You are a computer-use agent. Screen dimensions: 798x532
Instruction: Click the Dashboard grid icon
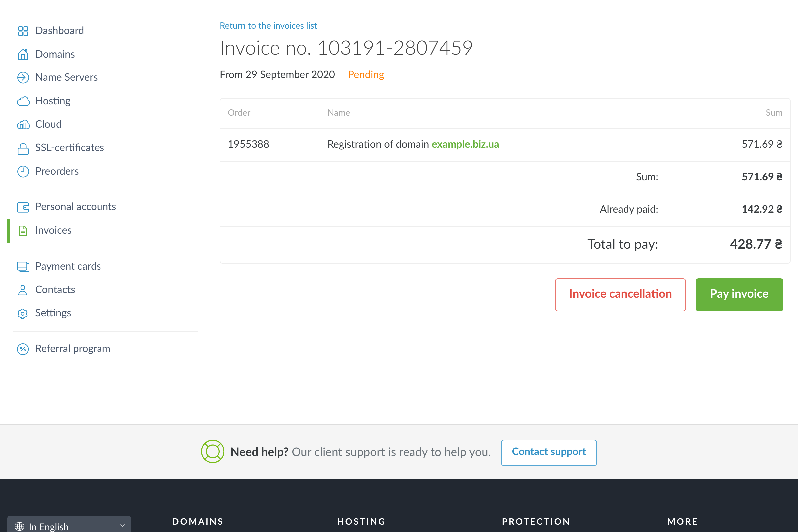pyautogui.click(x=23, y=31)
